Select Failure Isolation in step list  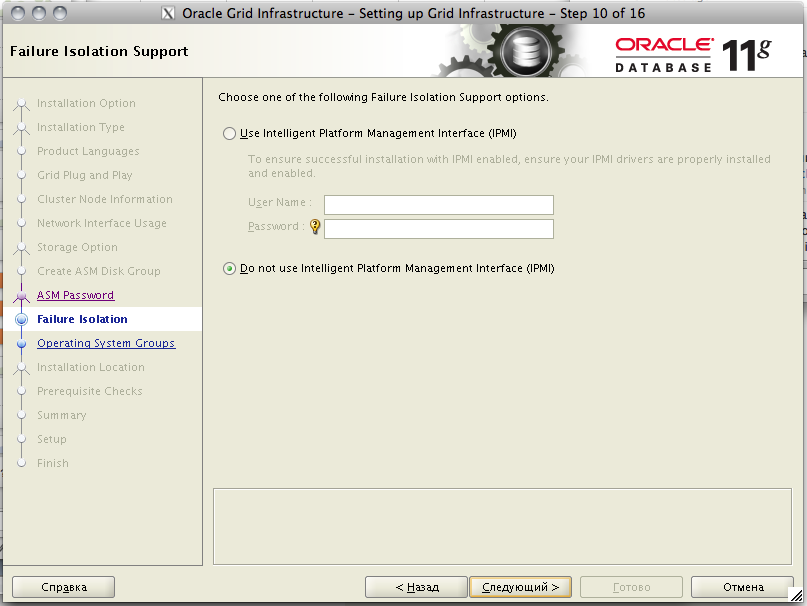click(x=82, y=319)
